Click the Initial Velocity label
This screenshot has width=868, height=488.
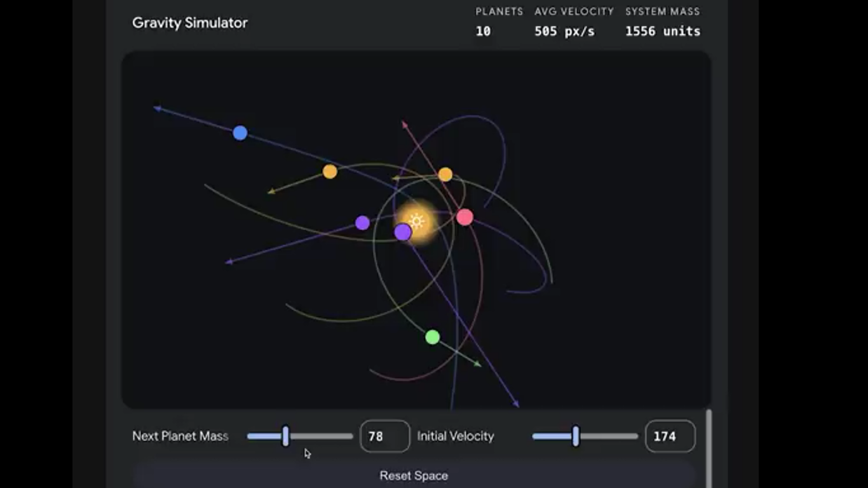coord(455,437)
